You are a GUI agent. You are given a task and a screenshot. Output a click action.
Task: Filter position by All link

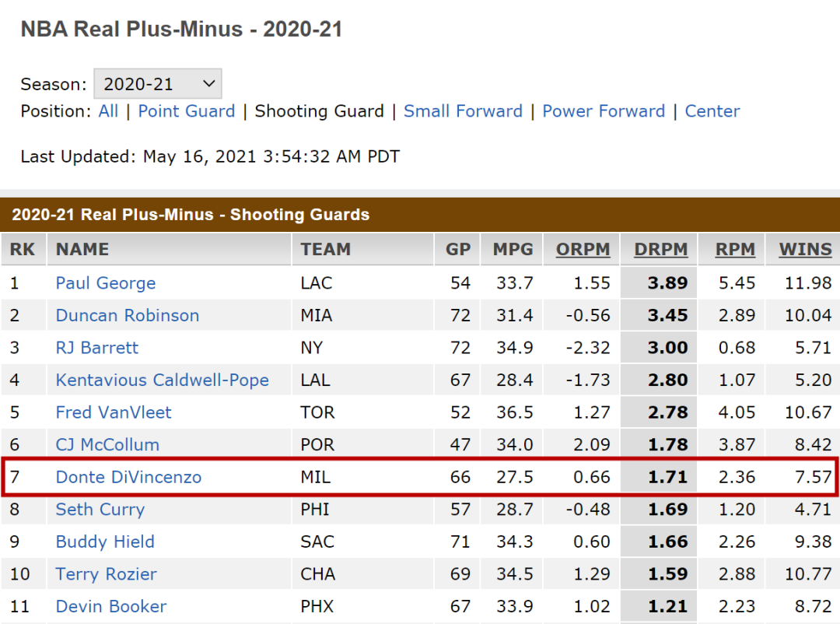coord(108,111)
